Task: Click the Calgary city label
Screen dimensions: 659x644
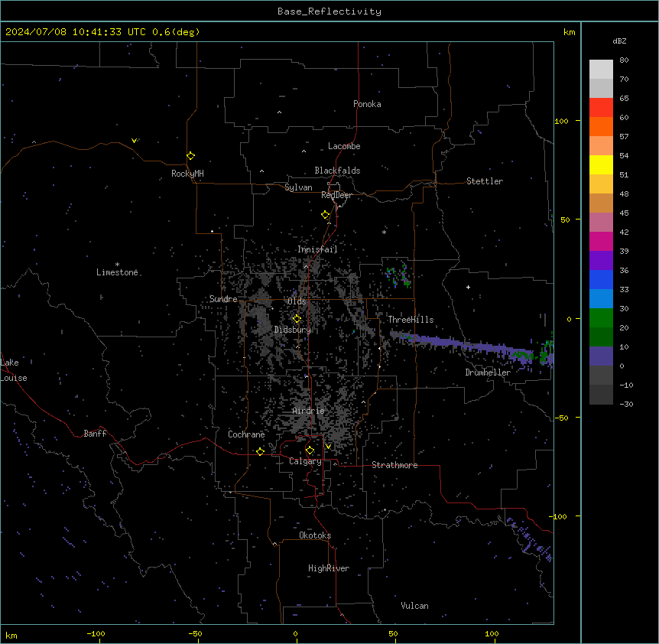Action: [x=305, y=461]
